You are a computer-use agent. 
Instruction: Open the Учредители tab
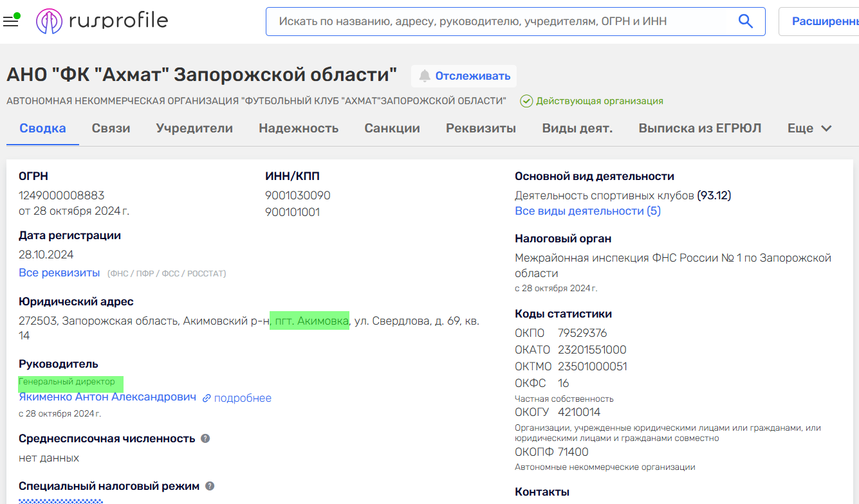[x=194, y=128]
